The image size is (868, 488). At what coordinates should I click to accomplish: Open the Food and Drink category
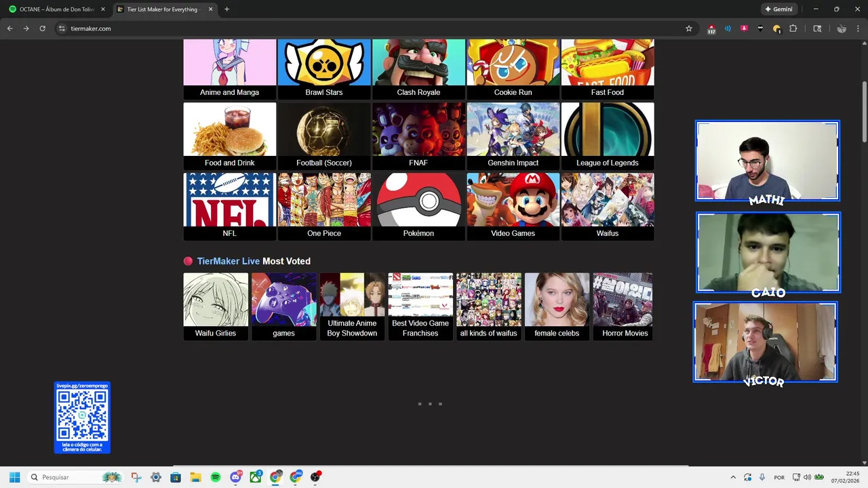click(x=229, y=136)
